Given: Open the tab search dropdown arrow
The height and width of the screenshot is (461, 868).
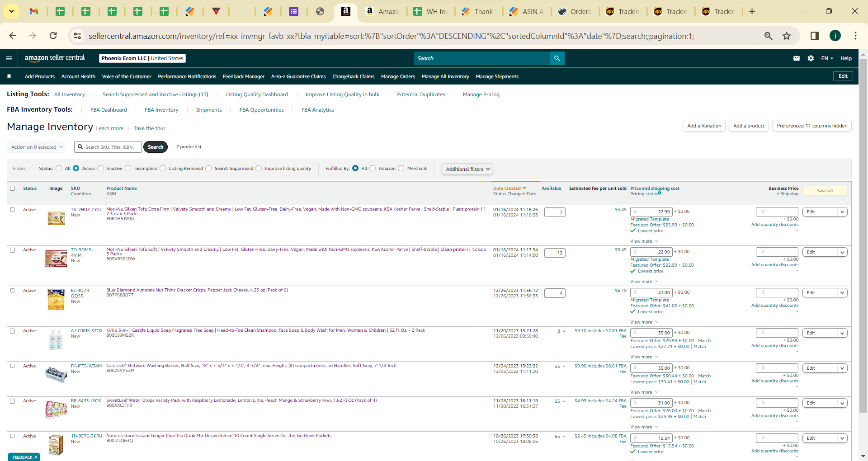Looking at the screenshot, I should pyautogui.click(x=11, y=11).
